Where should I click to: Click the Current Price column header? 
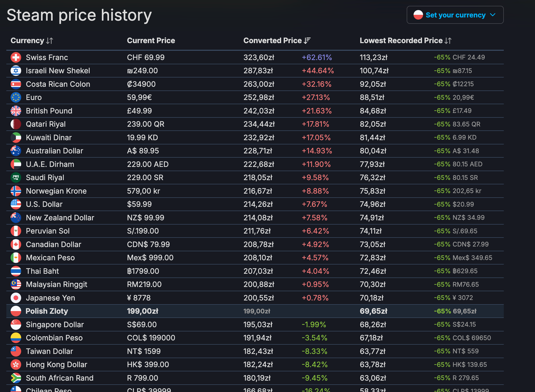pyautogui.click(x=151, y=40)
